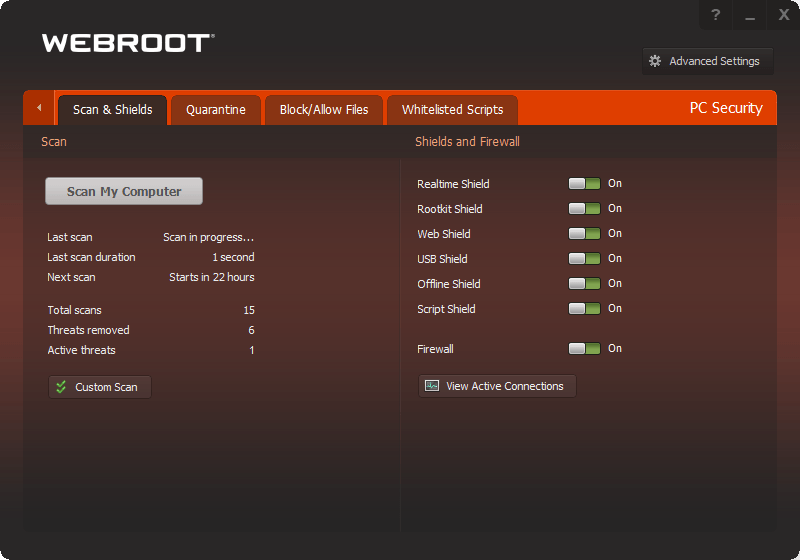Open View Active Connections
This screenshot has height=560, width=800.
497,386
